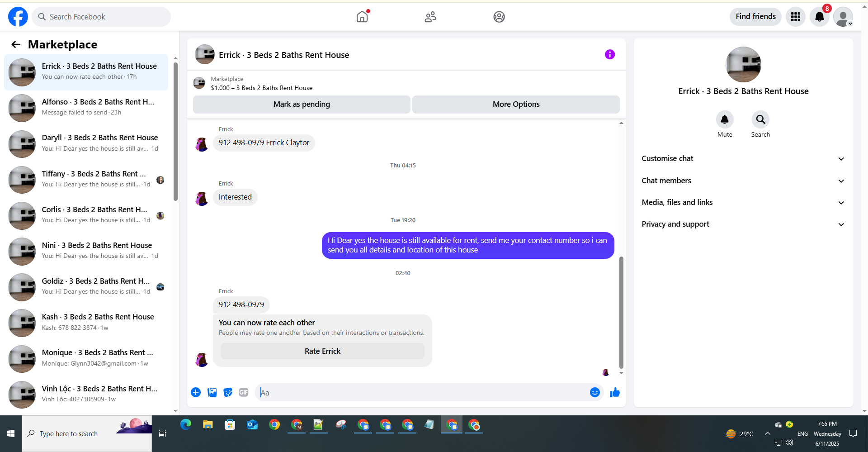Click message '912 498-0979 Errick Claytor'
The width and height of the screenshot is (868, 452).
click(x=264, y=143)
